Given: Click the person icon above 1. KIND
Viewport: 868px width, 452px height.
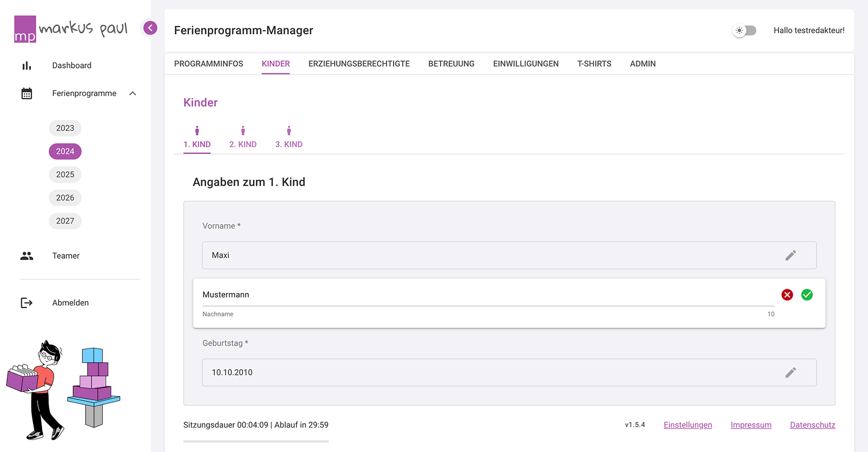Looking at the screenshot, I should [x=197, y=130].
